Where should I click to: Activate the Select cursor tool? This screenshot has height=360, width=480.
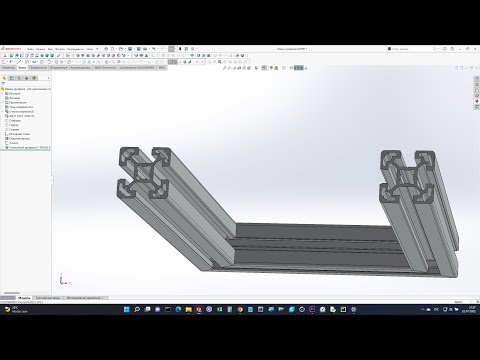pyautogui.click(x=171, y=49)
